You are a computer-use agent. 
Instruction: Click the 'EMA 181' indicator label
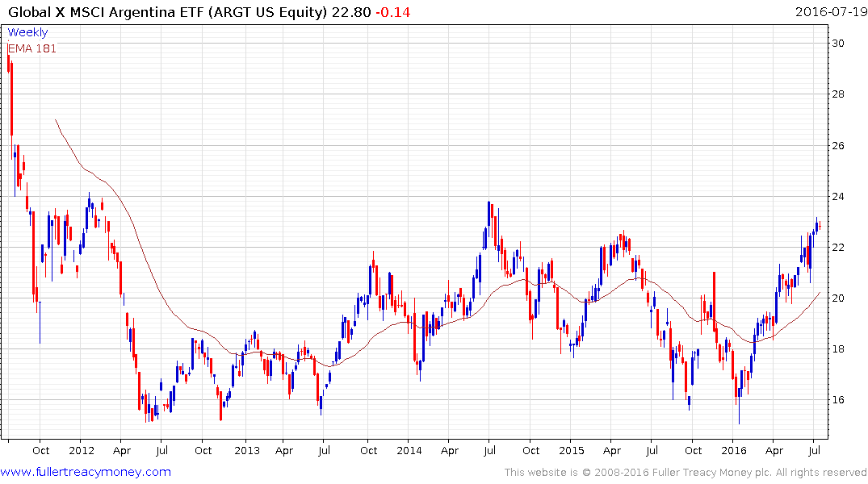click(x=32, y=48)
